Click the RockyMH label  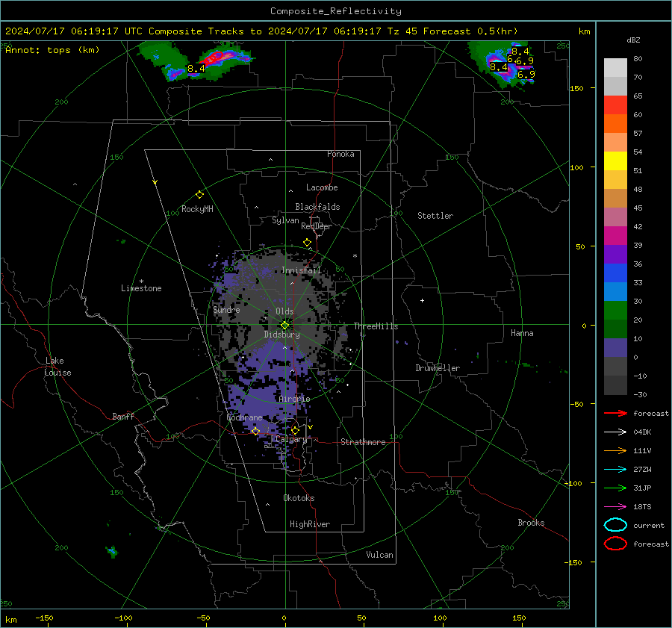[x=197, y=209]
